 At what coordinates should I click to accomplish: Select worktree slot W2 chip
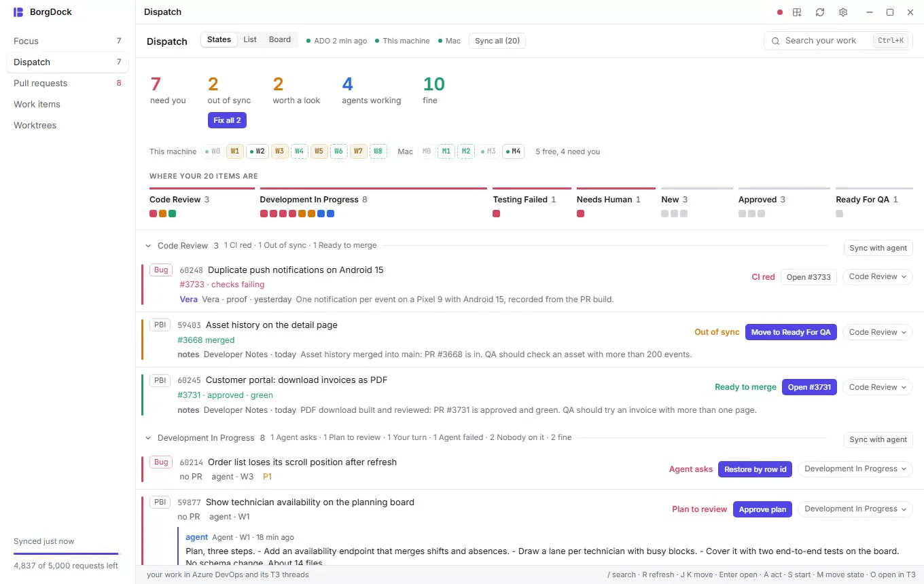tap(257, 151)
